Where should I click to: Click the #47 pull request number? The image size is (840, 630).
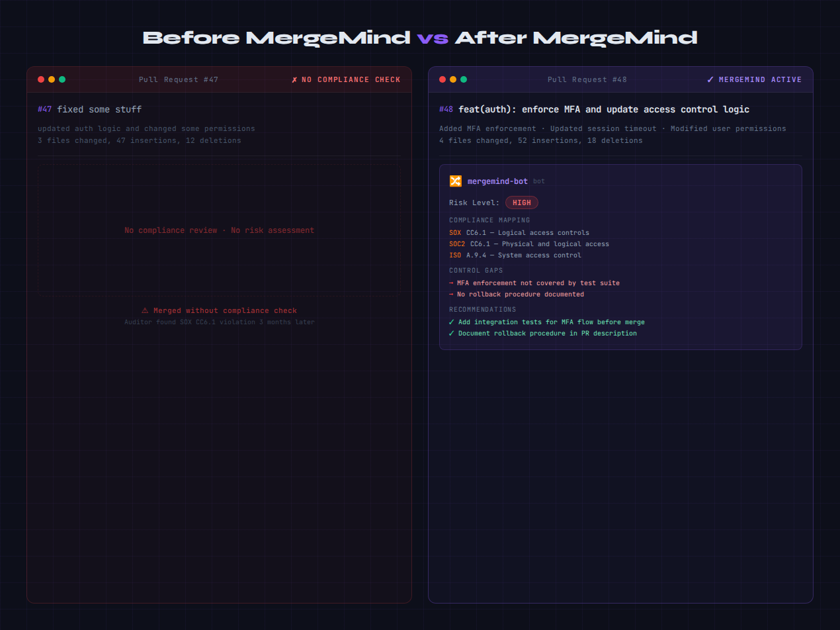(x=45, y=109)
